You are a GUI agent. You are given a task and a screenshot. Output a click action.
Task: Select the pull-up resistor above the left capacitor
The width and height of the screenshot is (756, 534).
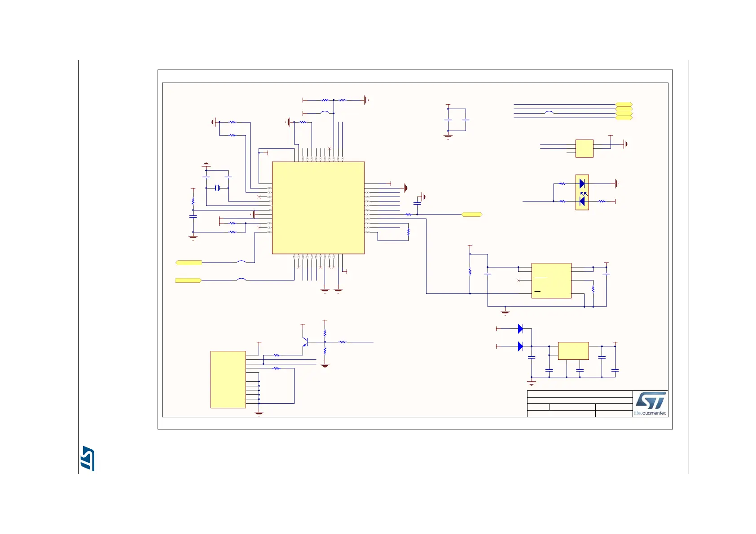[193, 201]
